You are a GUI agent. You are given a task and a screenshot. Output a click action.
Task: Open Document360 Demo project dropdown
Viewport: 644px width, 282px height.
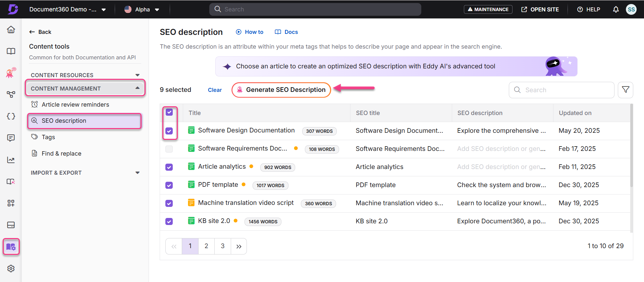coord(68,9)
